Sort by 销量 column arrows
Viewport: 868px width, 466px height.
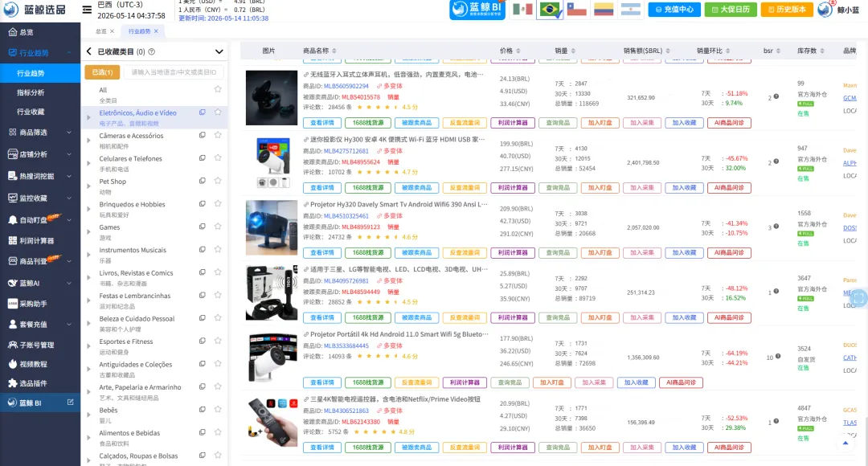[573, 51]
